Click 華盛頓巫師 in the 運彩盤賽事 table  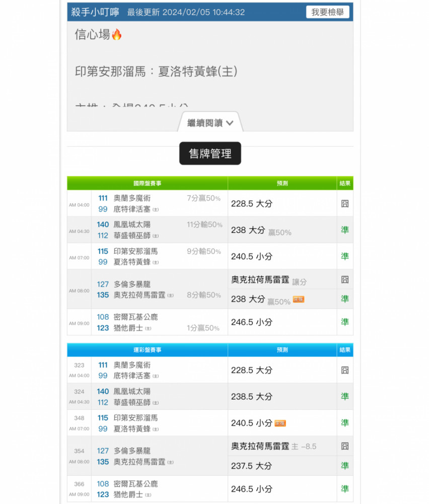pos(132,402)
